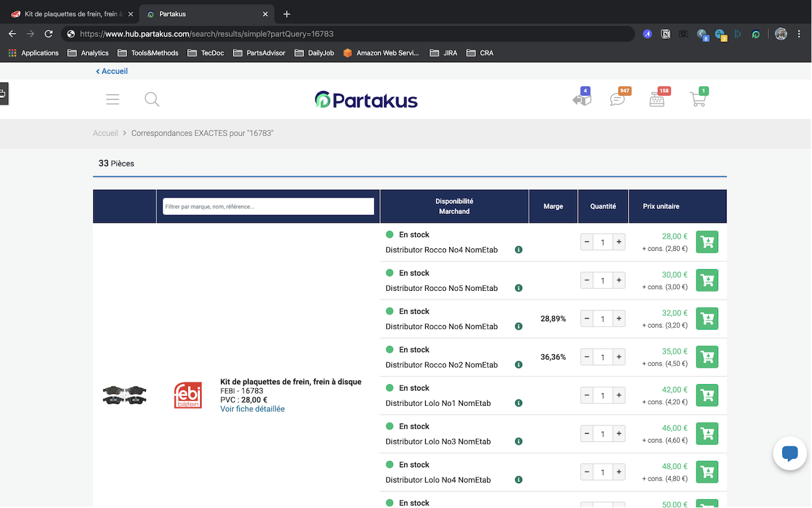812x508 pixels.
Task: Click the quantity field for Rocco No5
Action: point(603,280)
